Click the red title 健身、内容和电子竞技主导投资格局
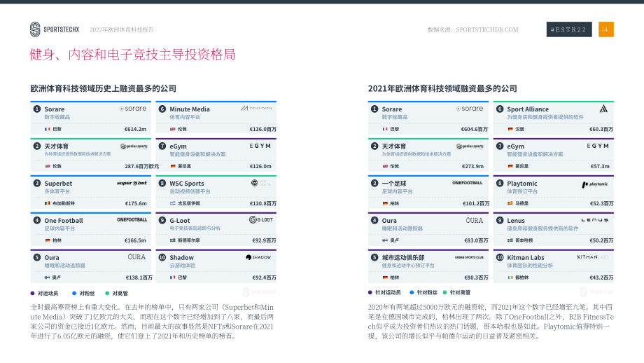Image resolution: width=644 pixels, height=363 pixels. coord(132,55)
